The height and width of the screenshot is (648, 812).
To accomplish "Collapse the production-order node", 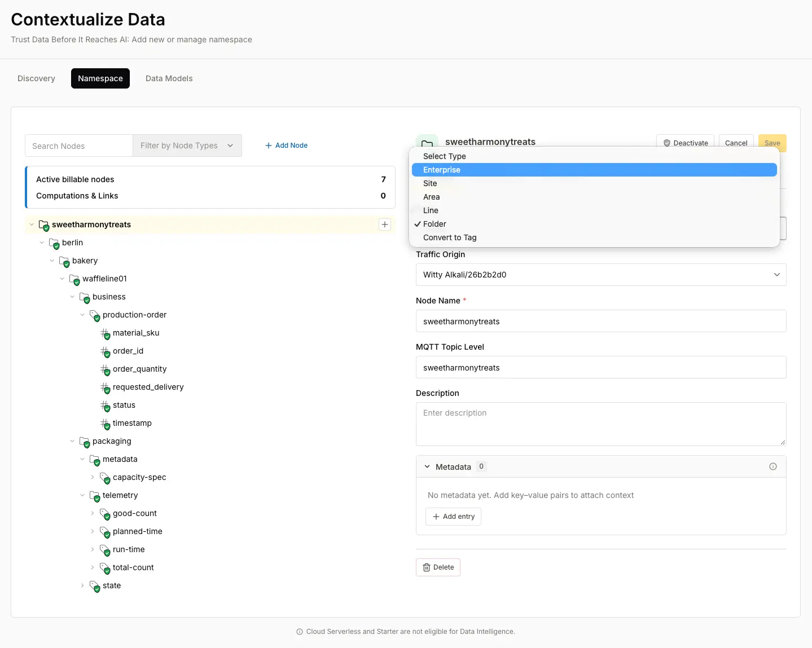I will tap(82, 315).
